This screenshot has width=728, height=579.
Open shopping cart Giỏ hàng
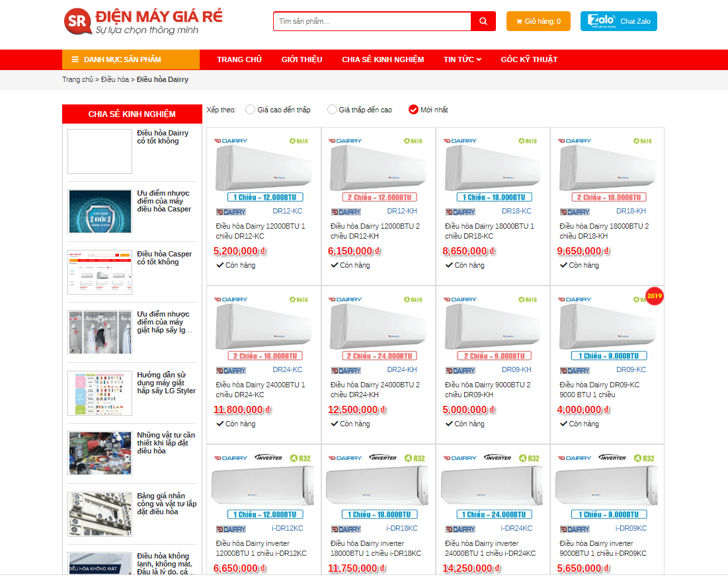pos(538,21)
